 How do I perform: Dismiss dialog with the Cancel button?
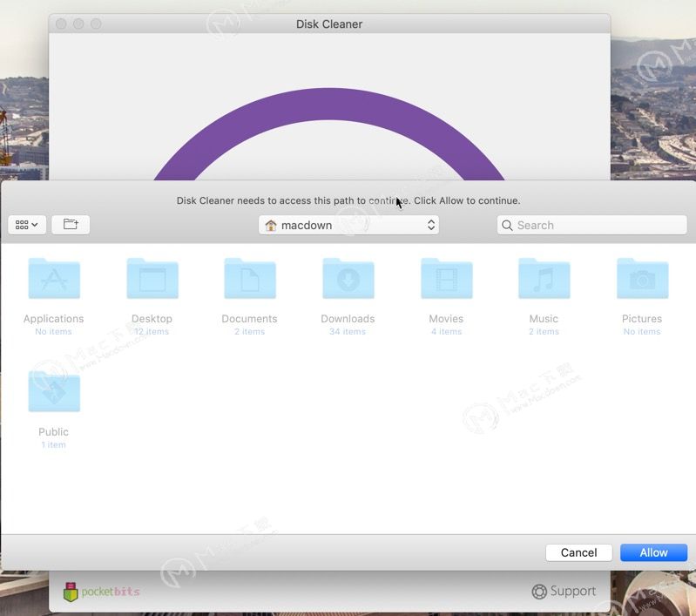[578, 552]
